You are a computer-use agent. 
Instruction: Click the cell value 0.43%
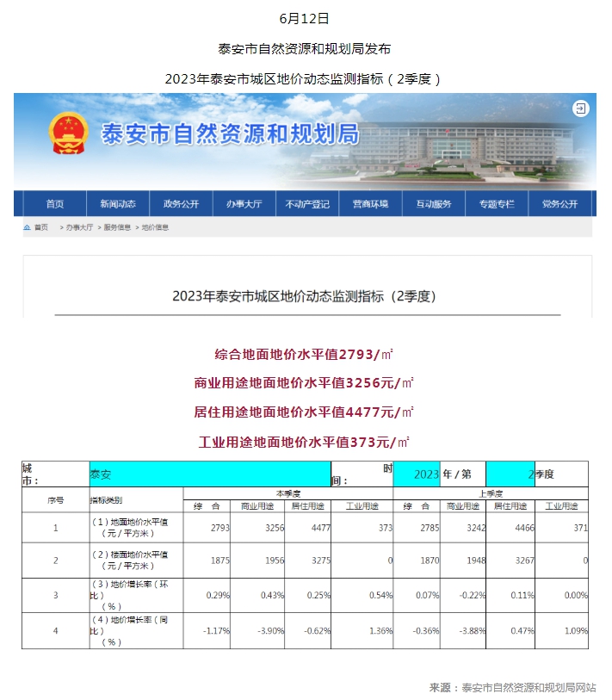tap(272, 596)
